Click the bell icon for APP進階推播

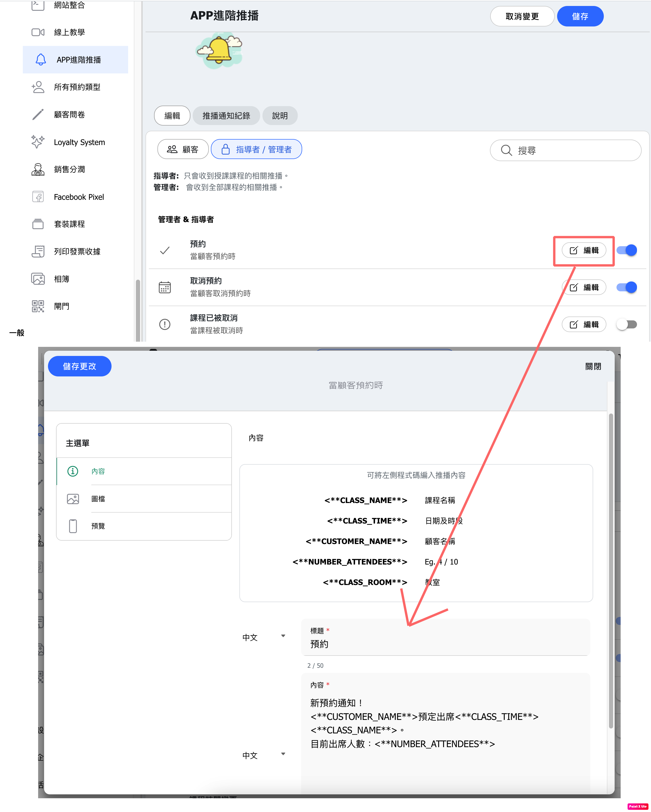41,59
